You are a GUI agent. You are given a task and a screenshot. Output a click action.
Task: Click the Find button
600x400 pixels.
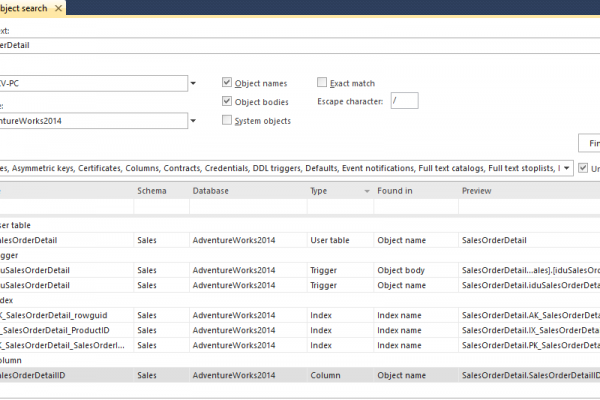[589, 143]
